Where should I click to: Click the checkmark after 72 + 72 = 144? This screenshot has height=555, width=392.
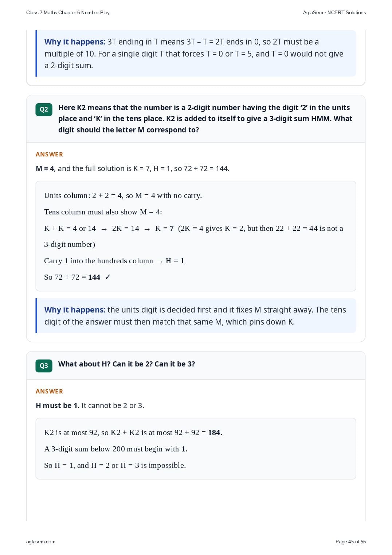pyautogui.click(x=107, y=277)
